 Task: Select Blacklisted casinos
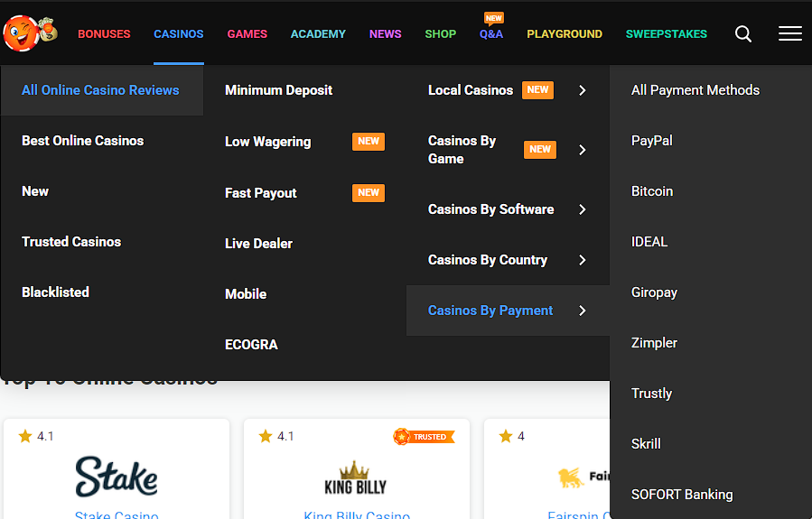coord(55,292)
